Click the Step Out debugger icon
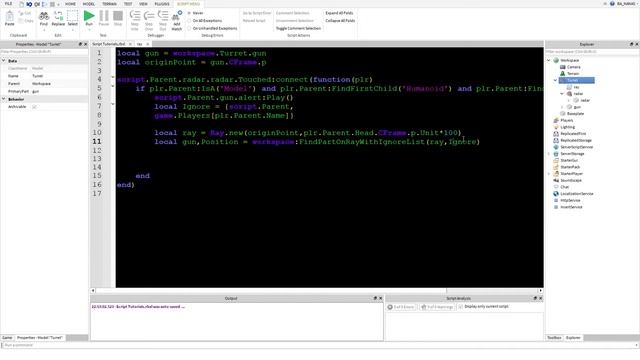Image resolution: width=640 pixels, height=360 pixels. click(x=163, y=16)
